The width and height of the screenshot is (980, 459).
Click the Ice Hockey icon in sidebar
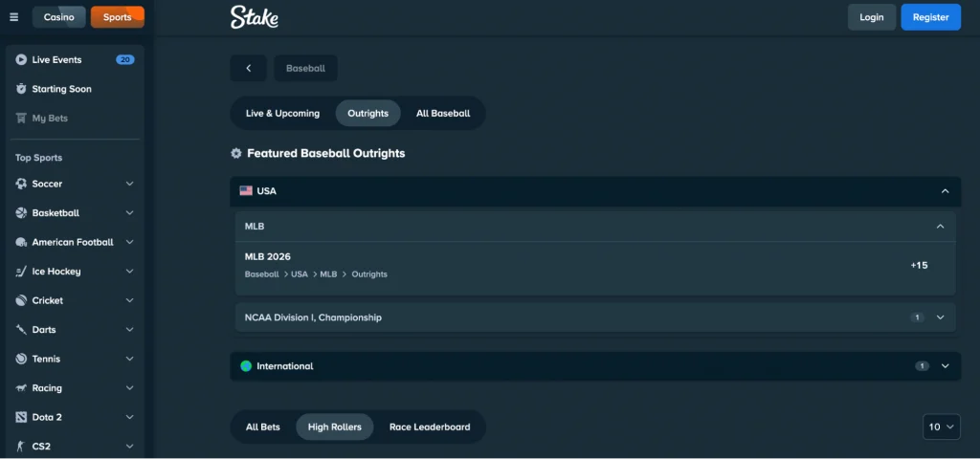(21, 272)
